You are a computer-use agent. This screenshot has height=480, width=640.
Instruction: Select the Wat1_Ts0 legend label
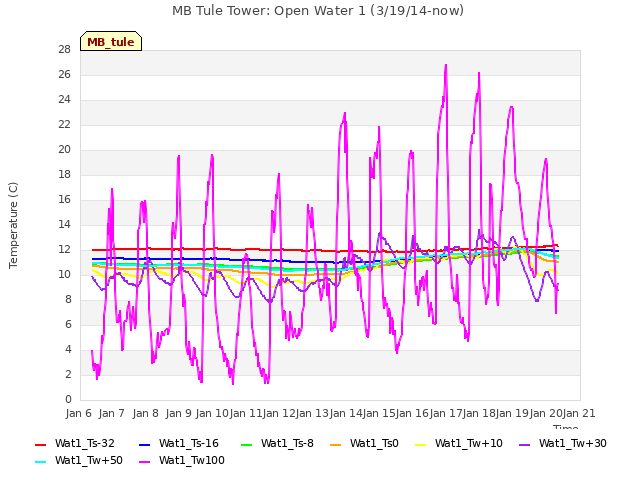pyautogui.click(x=374, y=443)
